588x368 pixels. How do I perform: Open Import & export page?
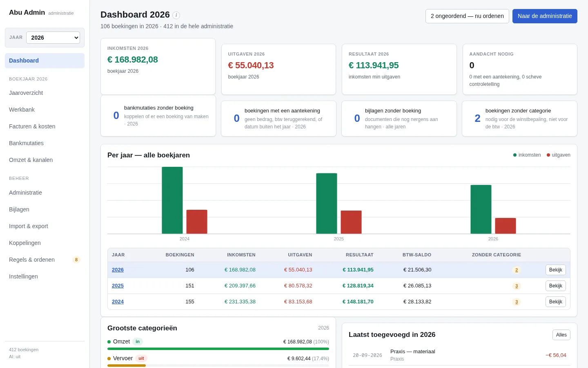[x=45, y=226]
